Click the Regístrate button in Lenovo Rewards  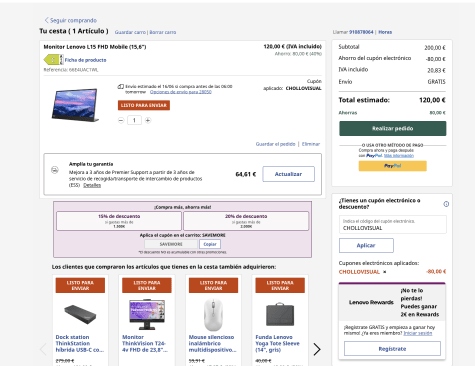[x=392, y=349]
